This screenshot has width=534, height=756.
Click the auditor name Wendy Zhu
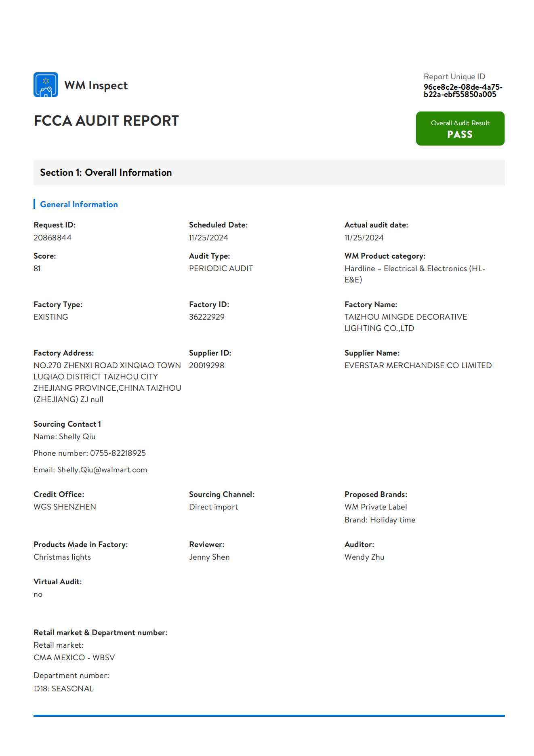click(x=364, y=557)
